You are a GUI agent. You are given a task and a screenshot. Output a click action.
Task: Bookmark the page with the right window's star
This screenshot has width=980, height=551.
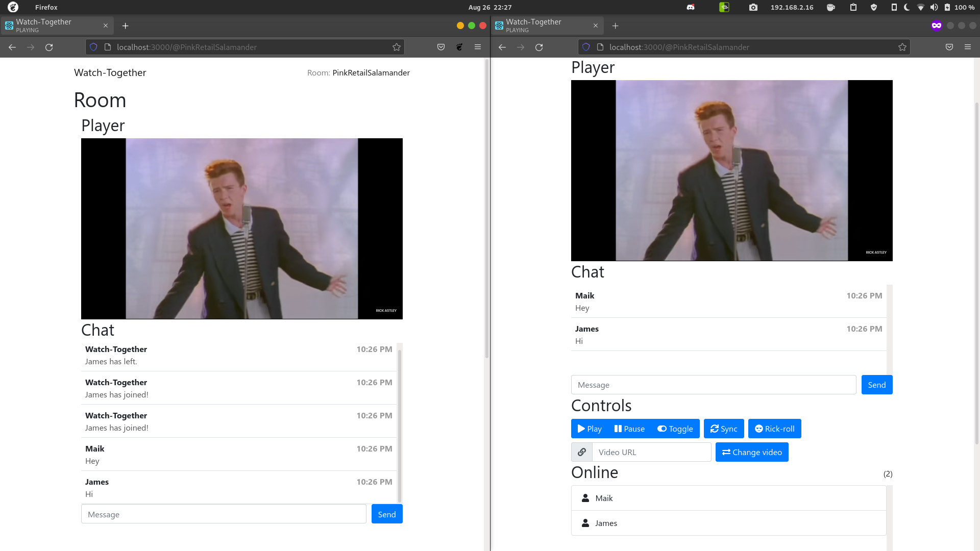(902, 47)
